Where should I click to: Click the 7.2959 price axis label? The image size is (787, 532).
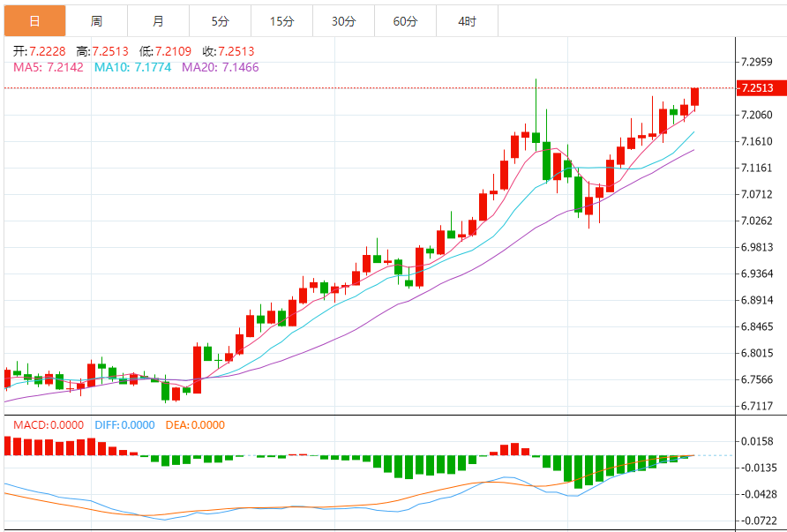point(757,63)
